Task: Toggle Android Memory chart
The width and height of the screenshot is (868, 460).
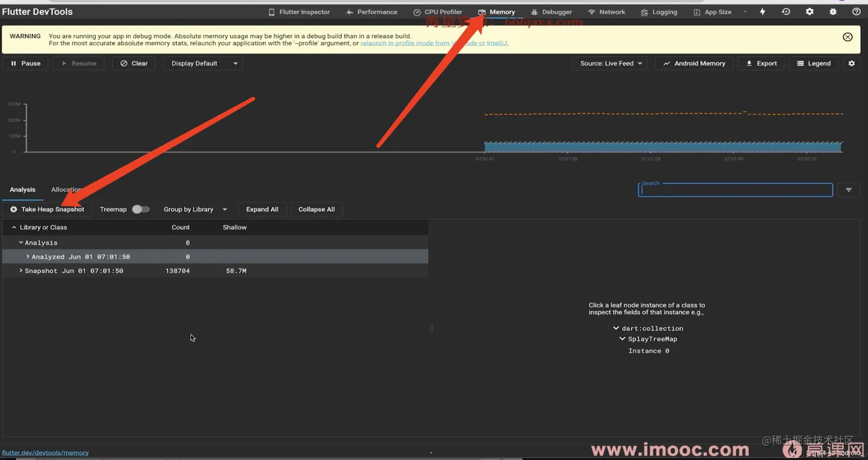Action: [x=694, y=63]
